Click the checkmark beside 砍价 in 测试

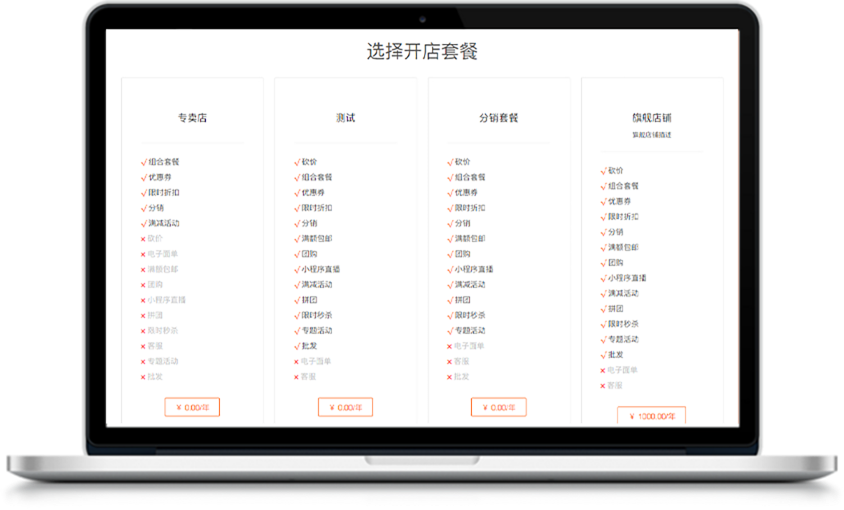point(297,162)
